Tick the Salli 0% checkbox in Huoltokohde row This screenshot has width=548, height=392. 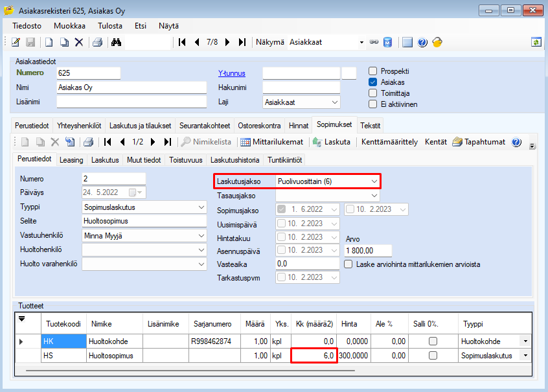433,341
